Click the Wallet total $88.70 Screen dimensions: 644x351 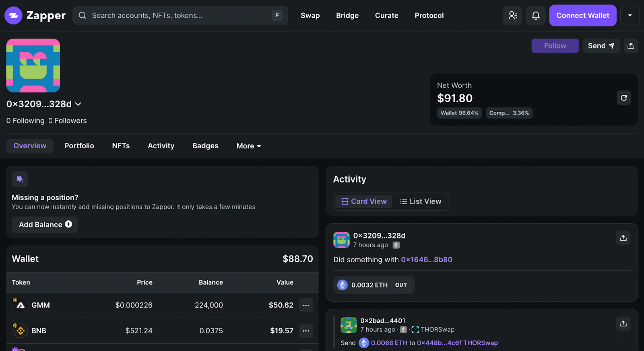[x=298, y=259]
